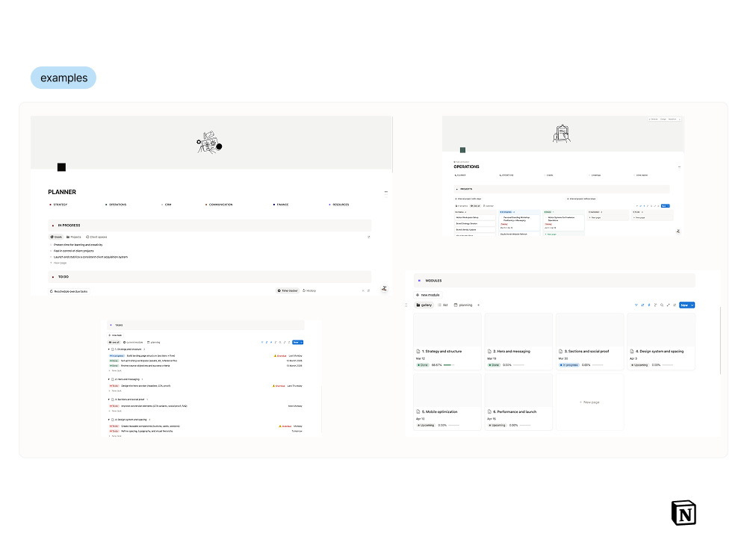
Task: Click the Notion logo
Action: coord(684,513)
